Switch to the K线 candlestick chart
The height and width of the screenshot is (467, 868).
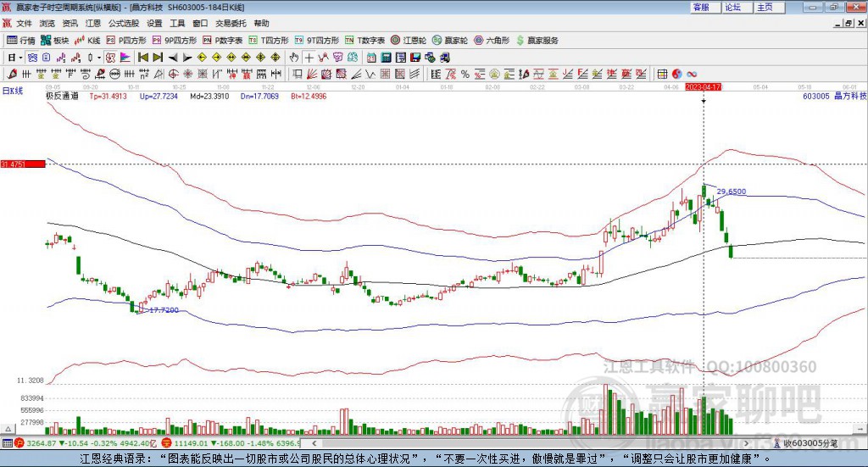(87, 41)
